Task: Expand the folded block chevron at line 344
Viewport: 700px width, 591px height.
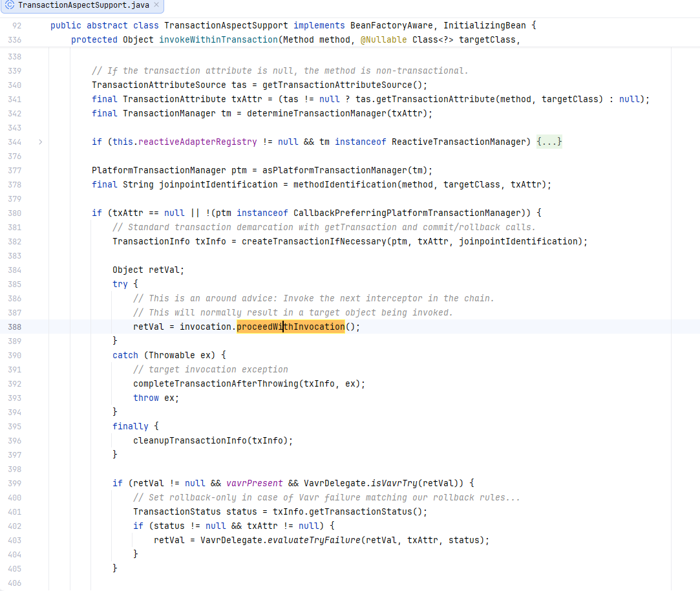Action: (41, 142)
